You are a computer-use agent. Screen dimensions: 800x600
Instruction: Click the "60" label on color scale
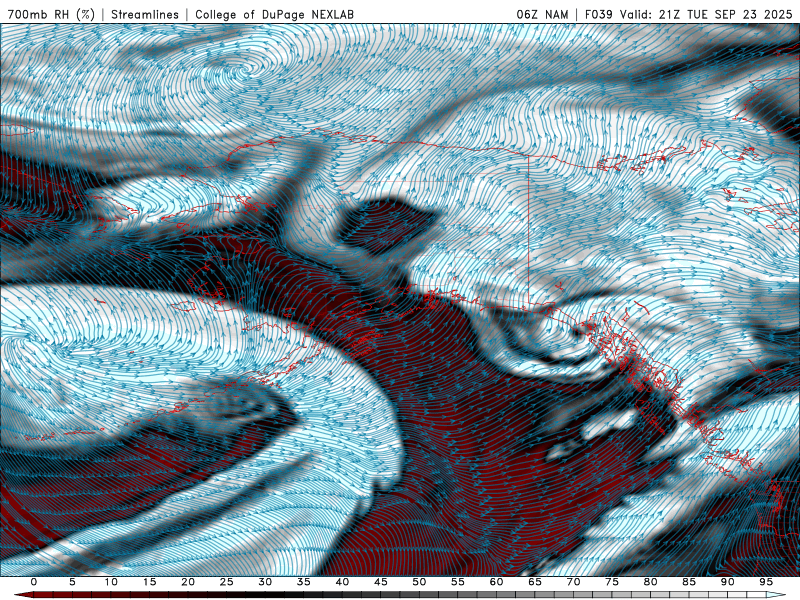pos(496,582)
